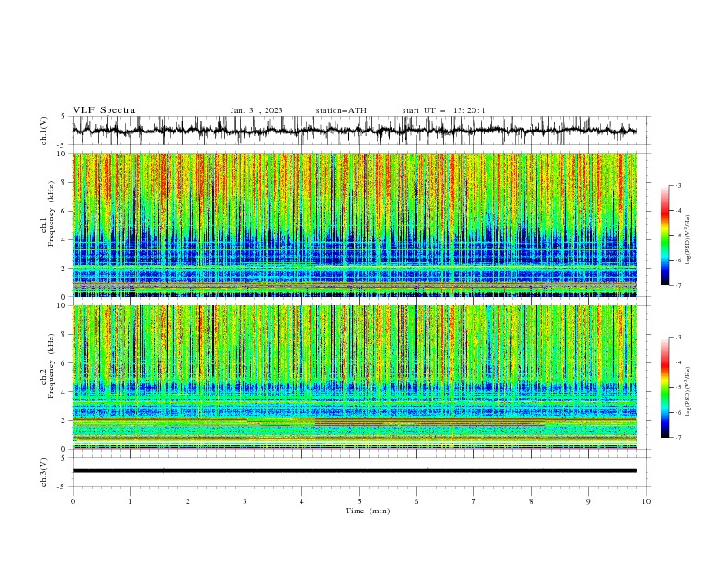The height and width of the screenshot is (563, 728).
Task: Click the flat ch.3 black signal trace
Action: 355,471
